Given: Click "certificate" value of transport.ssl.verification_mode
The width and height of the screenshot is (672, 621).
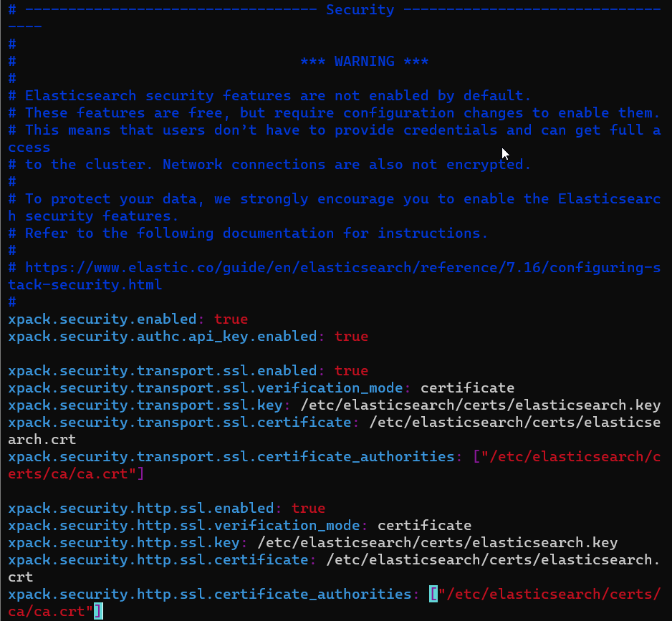Looking at the screenshot, I should click(x=467, y=388).
